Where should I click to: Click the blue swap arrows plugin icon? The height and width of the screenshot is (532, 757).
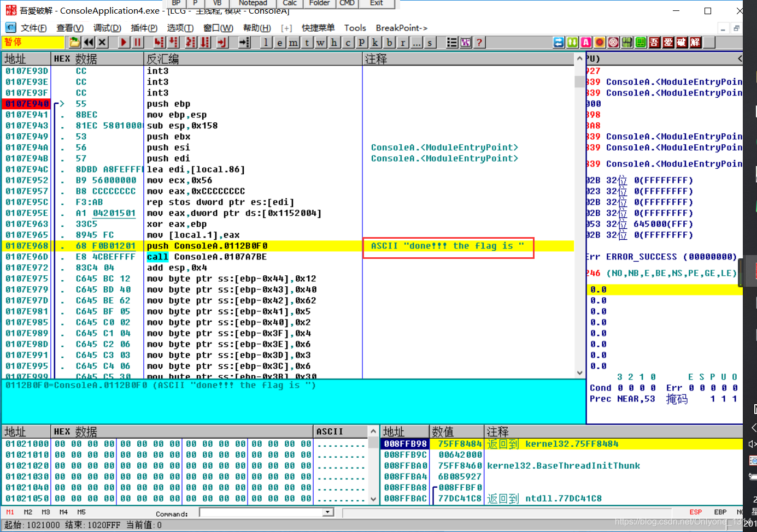[559, 42]
